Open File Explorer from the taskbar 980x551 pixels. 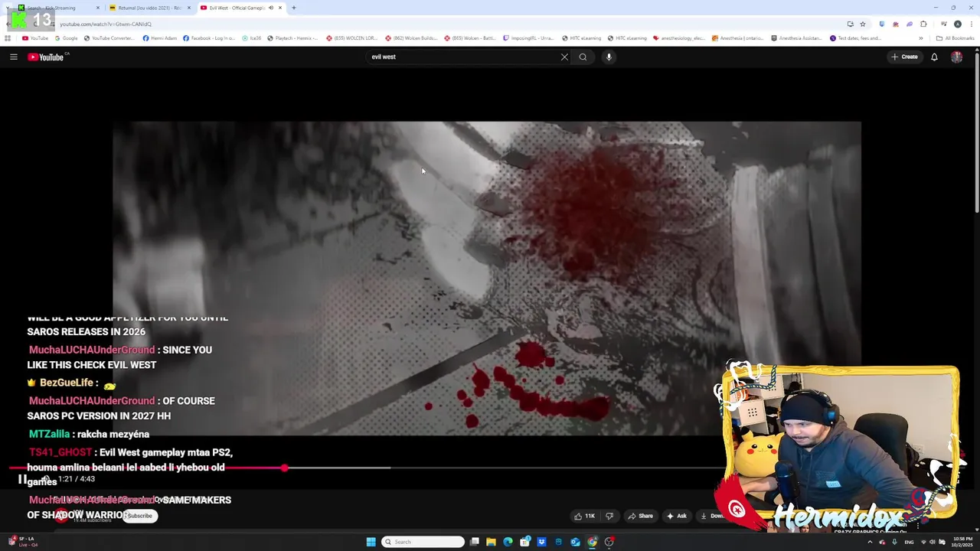(x=491, y=542)
